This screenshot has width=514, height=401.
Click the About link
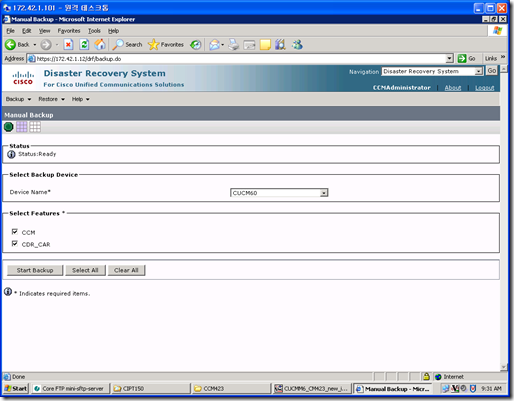(x=453, y=88)
